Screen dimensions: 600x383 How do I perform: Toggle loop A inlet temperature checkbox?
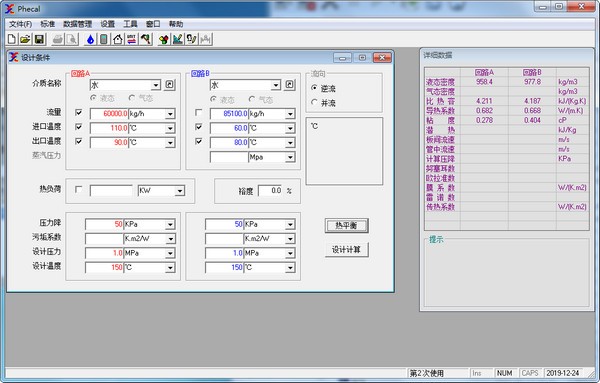click(79, 127)
